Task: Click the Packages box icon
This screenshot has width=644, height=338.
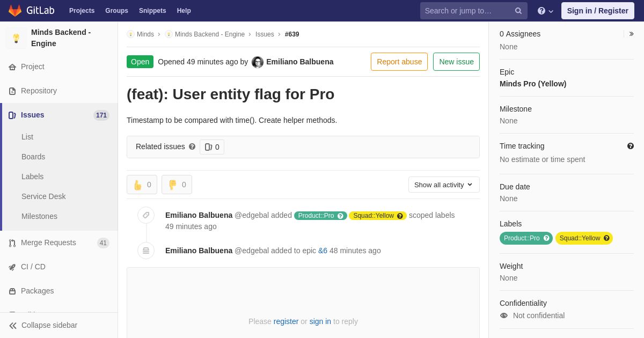Action: coord(12,291)
